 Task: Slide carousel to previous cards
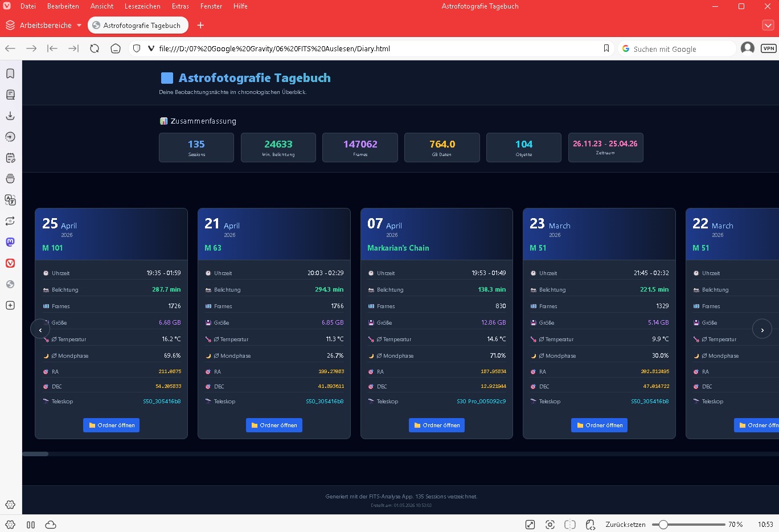tap(40, 329)
